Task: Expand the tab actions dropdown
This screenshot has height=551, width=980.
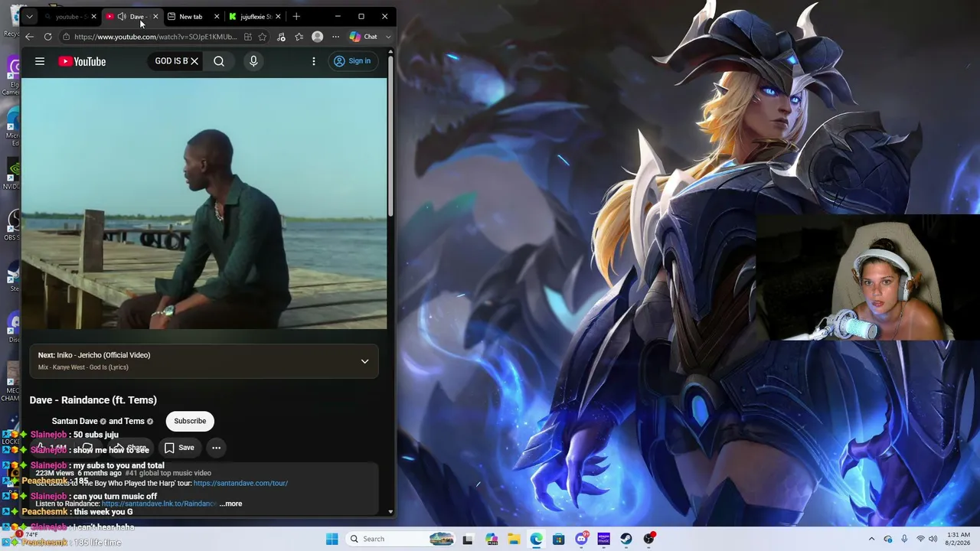Action: click(29, 16)
